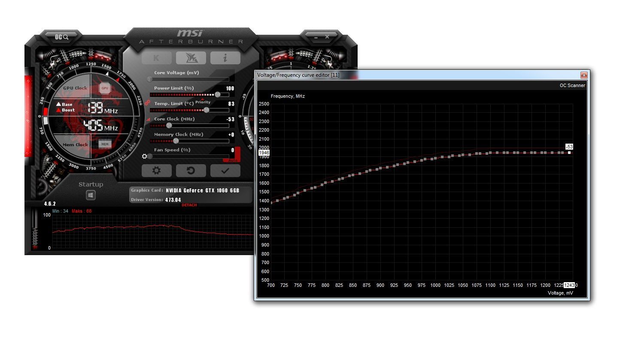Click the Core Voltage slider handle
Screen dimensions: 644x343
pos(150,79)
